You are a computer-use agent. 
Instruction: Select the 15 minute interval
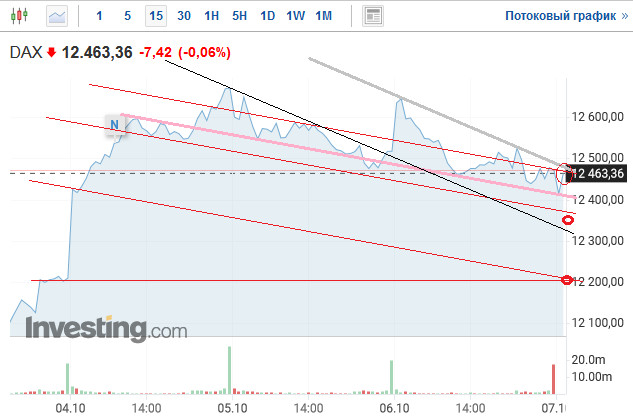(x=156, y=16)
